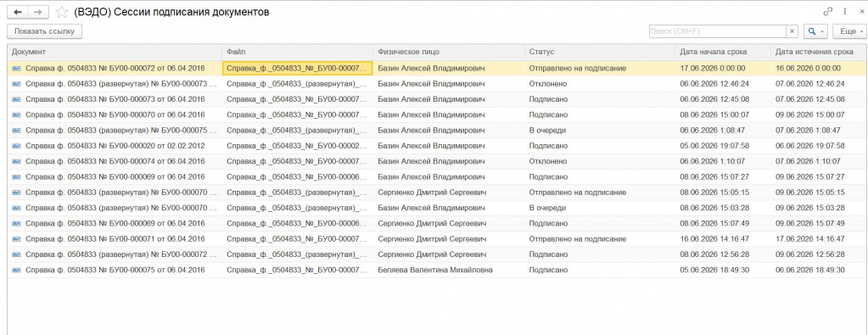Click the icon of the БУ00-000074 document row
This screenshot has height=335, width=868.
click(x=16, y=162)
